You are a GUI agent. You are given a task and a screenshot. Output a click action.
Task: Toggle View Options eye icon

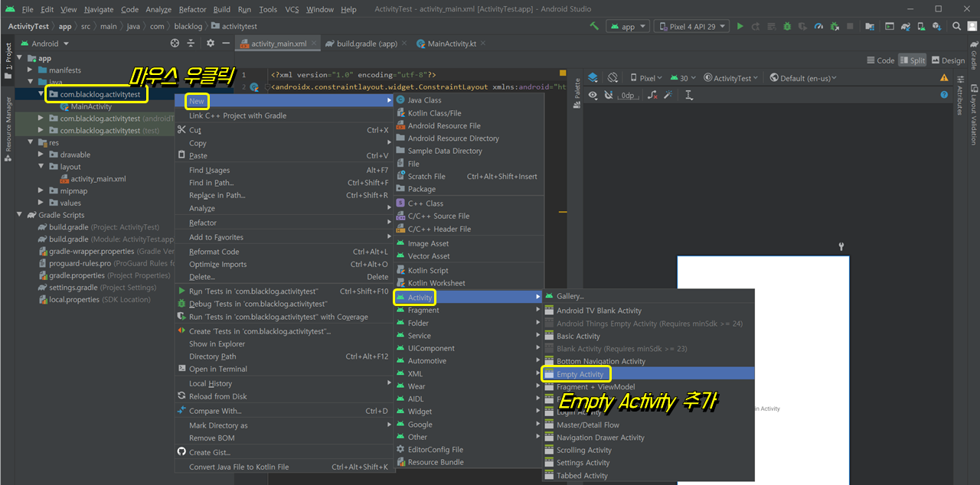593,95
